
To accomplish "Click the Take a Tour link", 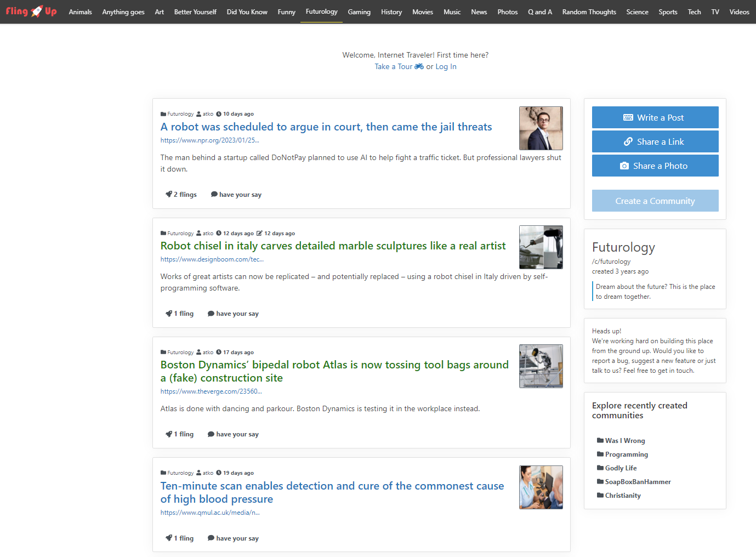I will click(399, 66).
